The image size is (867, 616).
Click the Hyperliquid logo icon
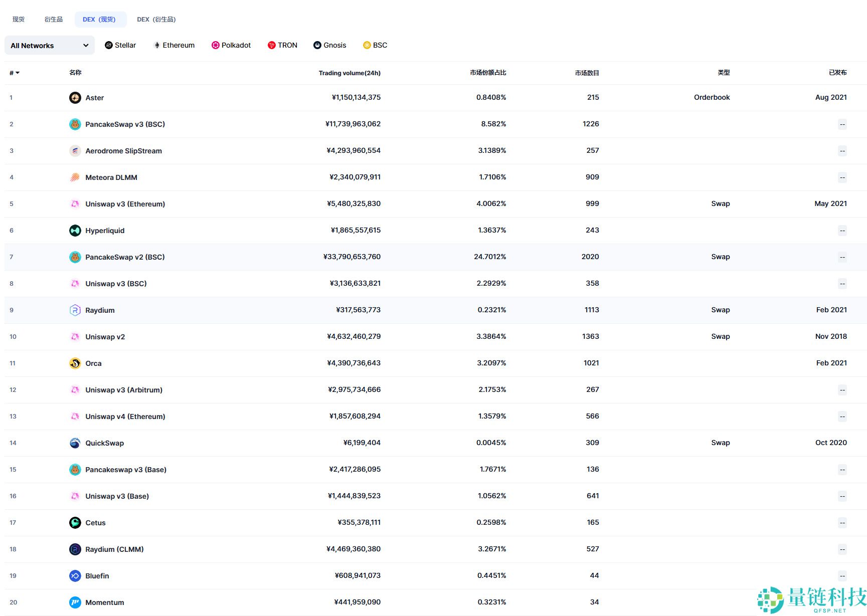point(75,231)
